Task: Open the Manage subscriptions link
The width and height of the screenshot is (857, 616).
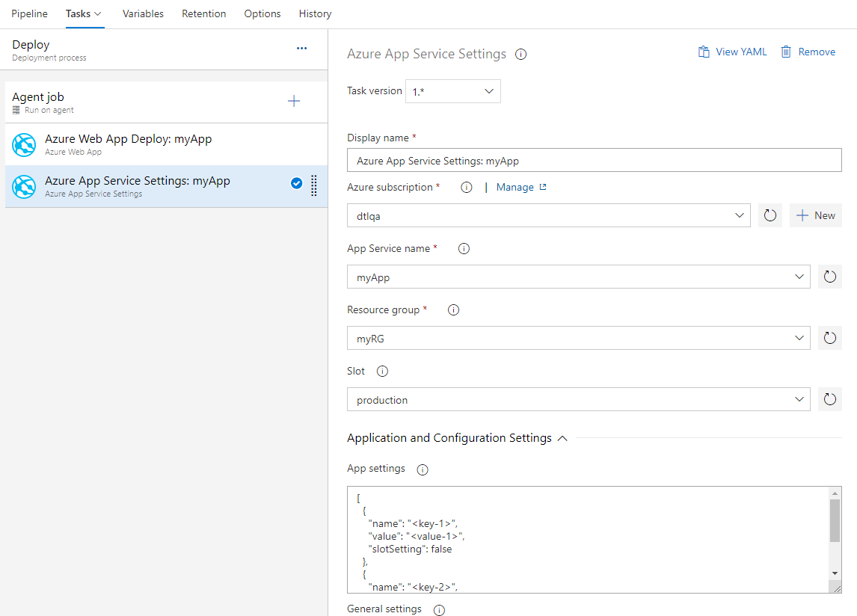Action: click(x=515, y=187)
